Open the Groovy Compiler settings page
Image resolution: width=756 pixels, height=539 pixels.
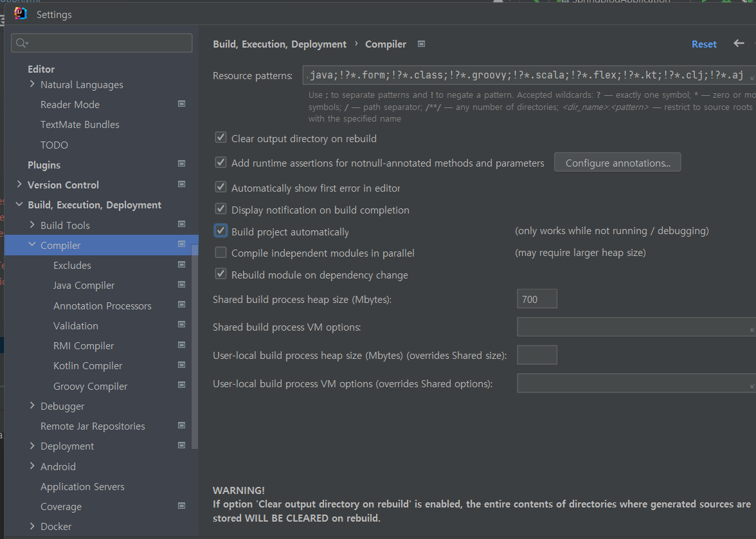point(90,386)
